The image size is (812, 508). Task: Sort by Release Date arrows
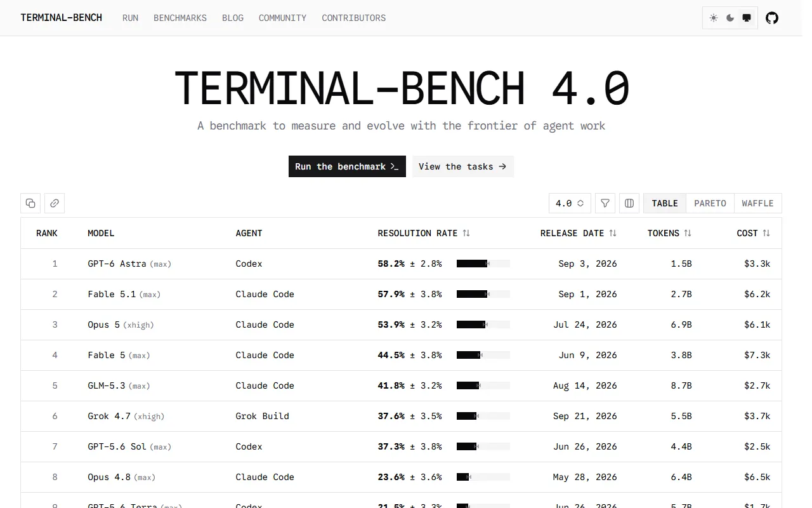point(613,233)
